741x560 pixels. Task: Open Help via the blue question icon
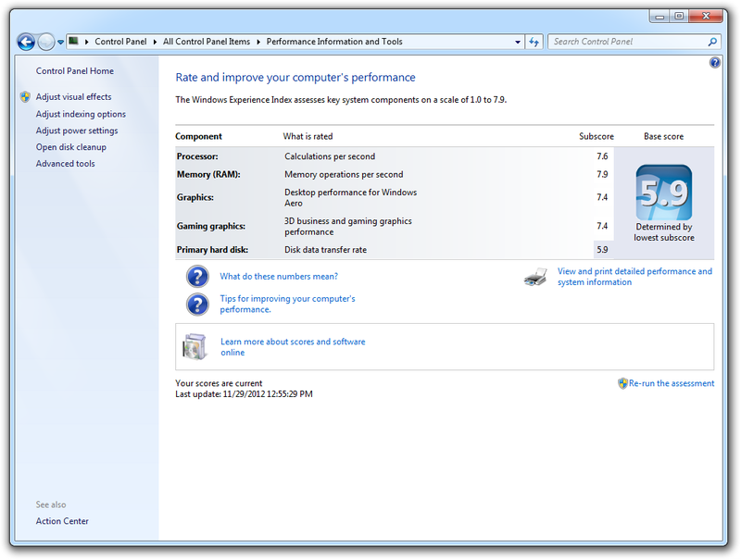[714, 62]
